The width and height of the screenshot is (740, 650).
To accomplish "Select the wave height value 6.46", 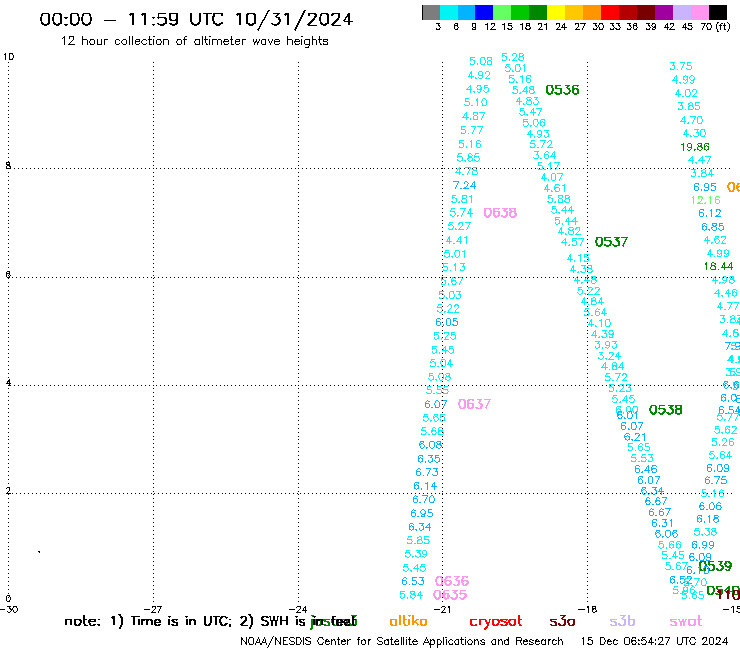I will [646, 469].
